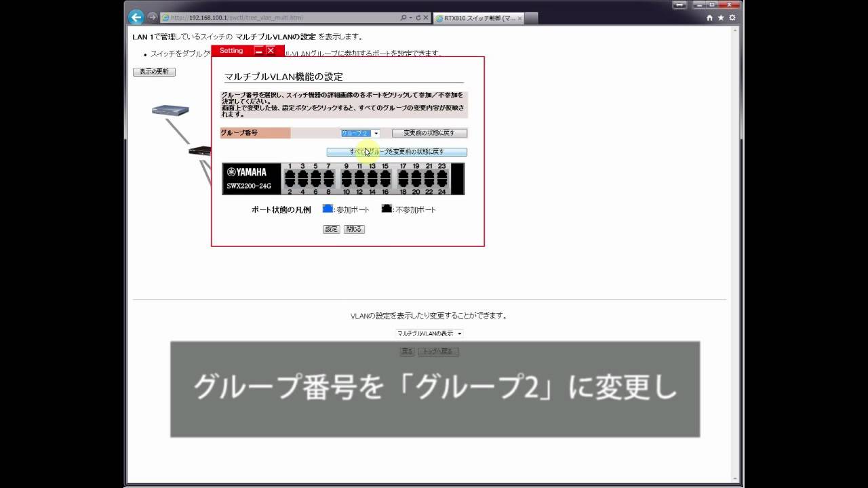Select the router icon in the topology tree

point(170,110)
